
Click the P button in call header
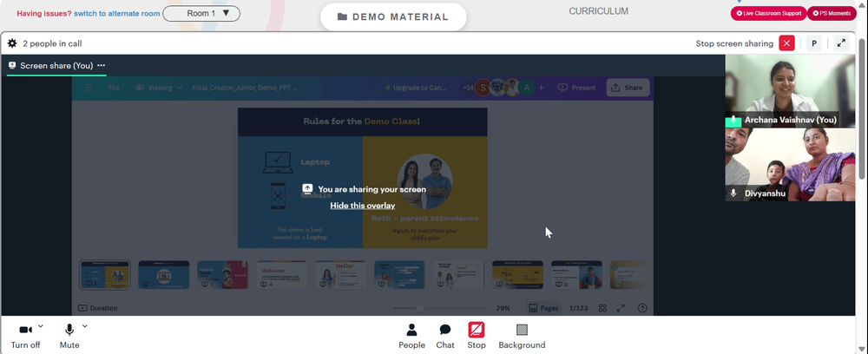pos(814,43)
